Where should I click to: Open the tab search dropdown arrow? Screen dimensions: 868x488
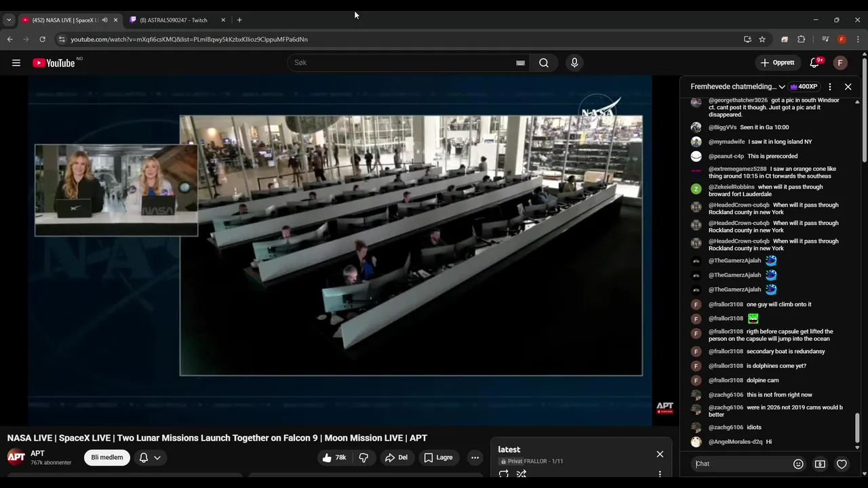9,20
